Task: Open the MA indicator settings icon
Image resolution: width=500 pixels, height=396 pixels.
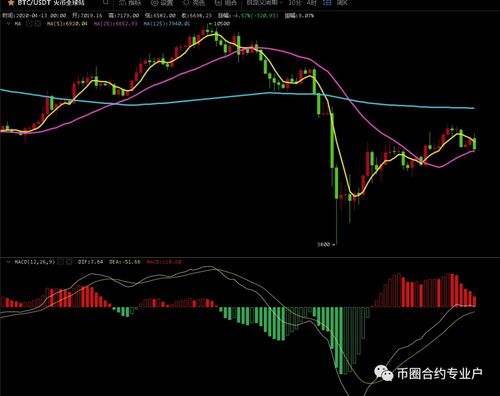Action: point(30,24)
